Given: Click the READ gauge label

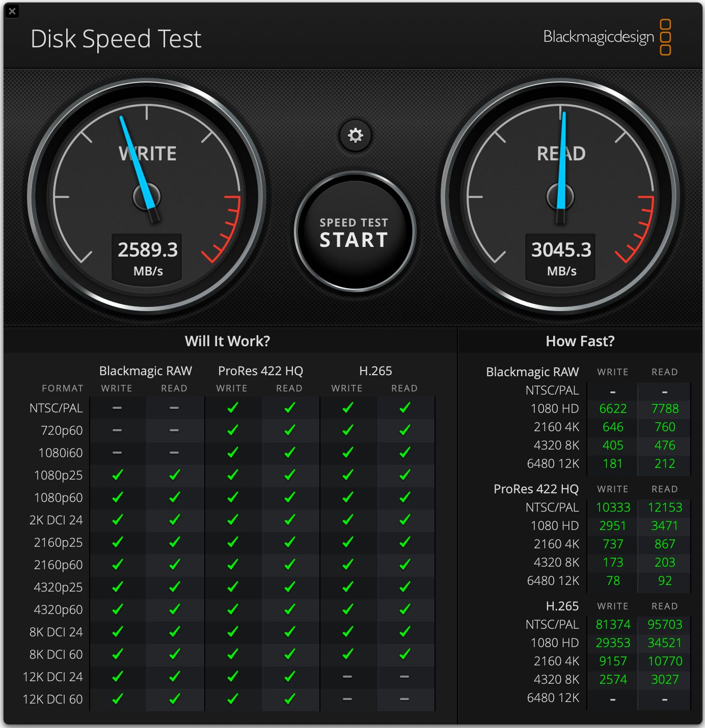Looking at the screenshot, I should coord(561,154).
